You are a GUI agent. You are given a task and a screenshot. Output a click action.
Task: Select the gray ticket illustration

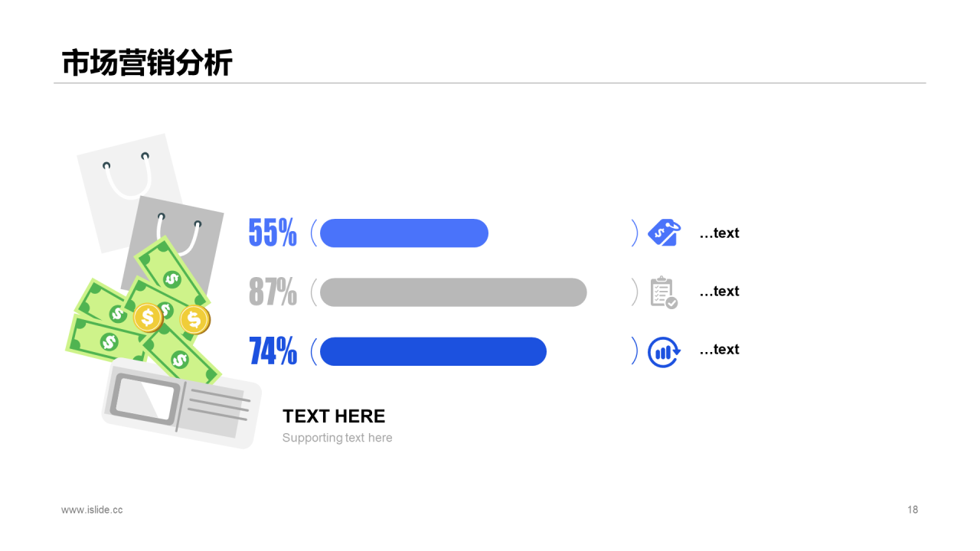(181, 403)
